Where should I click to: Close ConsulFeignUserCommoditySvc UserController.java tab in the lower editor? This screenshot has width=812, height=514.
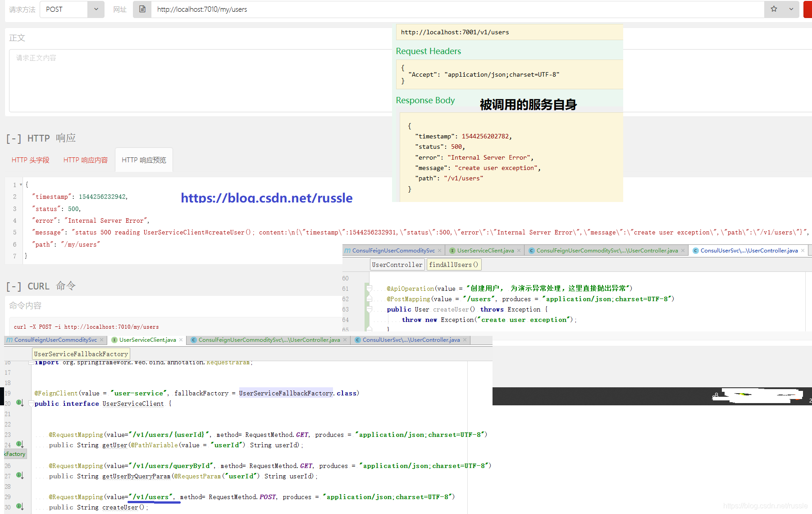tap(345, 340)
